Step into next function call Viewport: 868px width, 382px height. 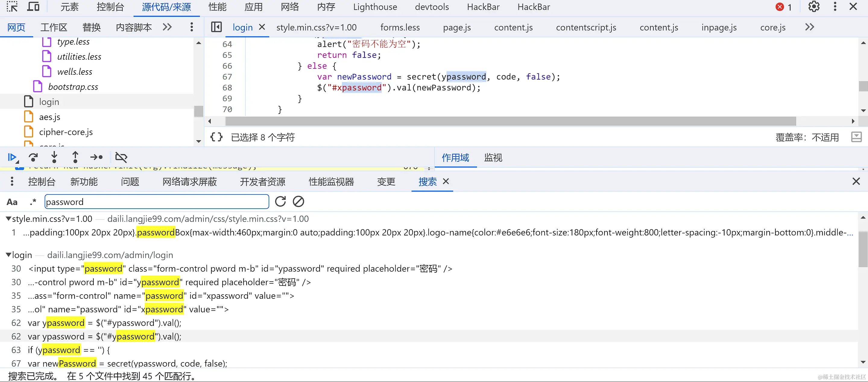point(54,157)
